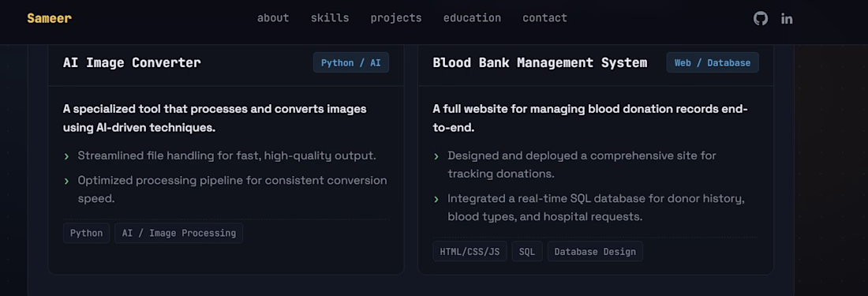868x296 pixels.
Task: Go to the skills section
Action: (x=330, y=17)
